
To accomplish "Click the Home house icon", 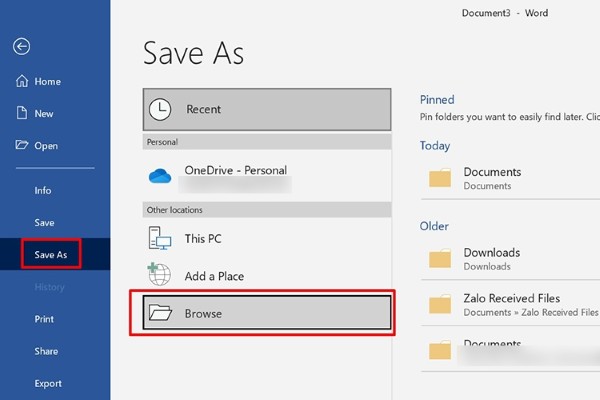I will 22,81.
